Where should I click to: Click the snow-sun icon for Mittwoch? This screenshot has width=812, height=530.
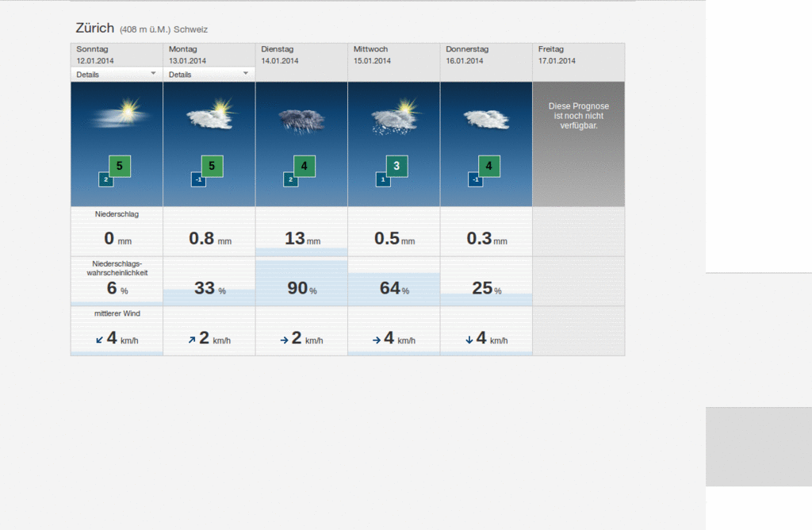tap(396, 117)
